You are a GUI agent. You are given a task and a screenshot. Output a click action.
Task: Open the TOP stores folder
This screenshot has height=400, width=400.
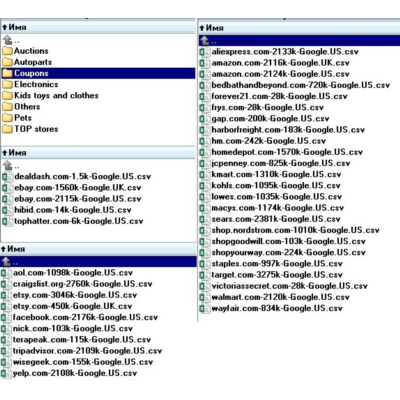(x=36, y=129)
